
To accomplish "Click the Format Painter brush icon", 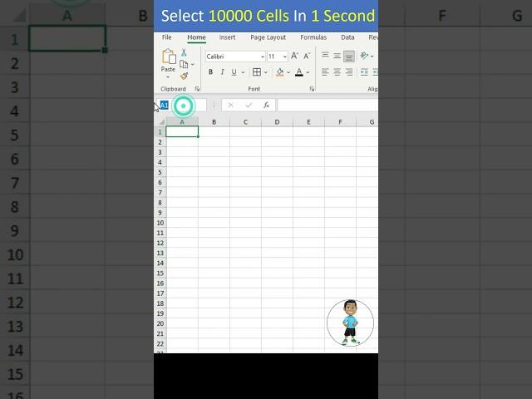I will tap(184, 76).
